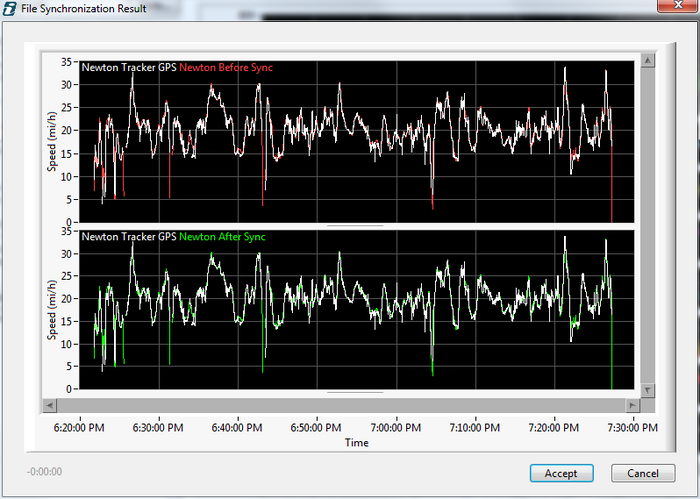Viewport: 700px width, 499px height.
Task: Click the 6:20:00 PM time axis label
Action: (79, 428)
